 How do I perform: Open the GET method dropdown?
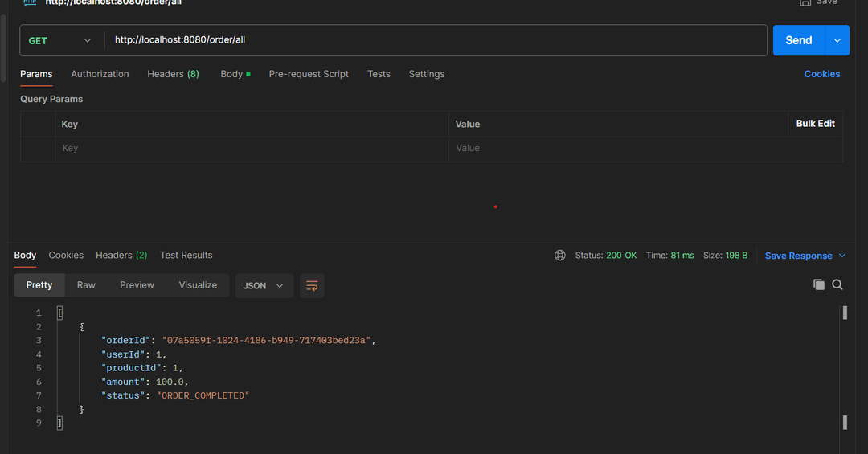coord(60,40)
